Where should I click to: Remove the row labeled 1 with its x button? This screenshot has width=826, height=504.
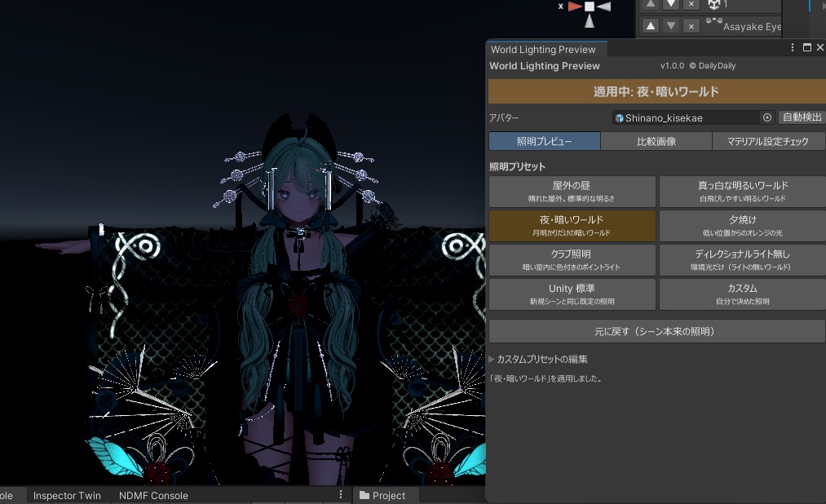pos(691,4)
